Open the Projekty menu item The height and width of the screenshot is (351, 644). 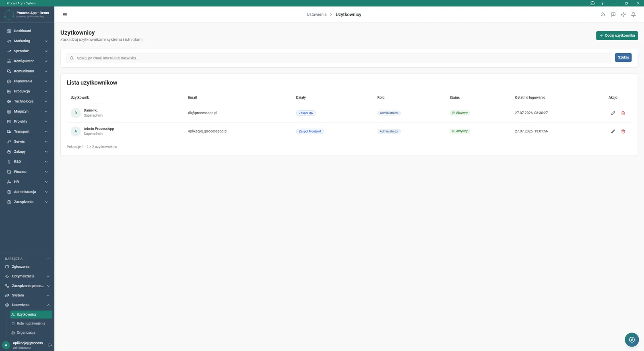tap(27, 121)
